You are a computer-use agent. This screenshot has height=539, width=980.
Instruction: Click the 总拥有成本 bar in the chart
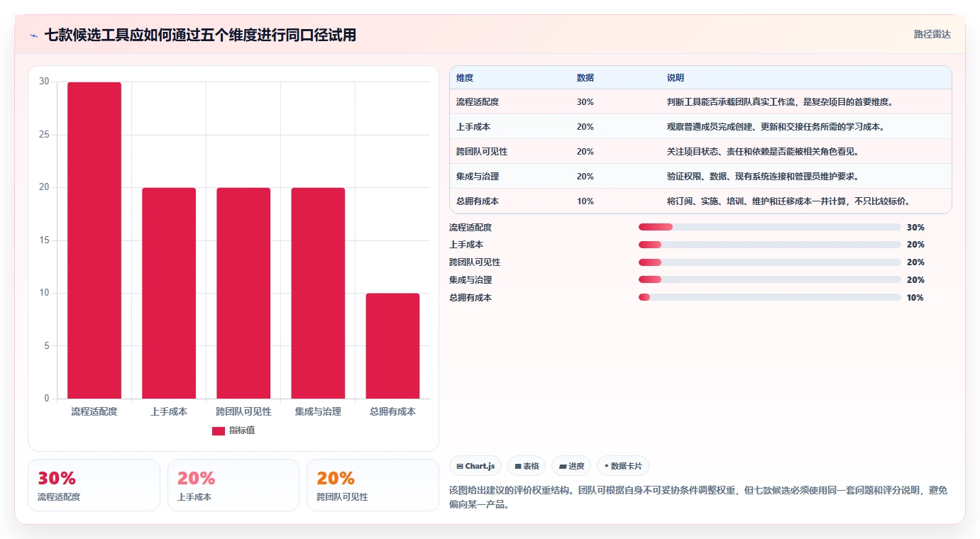[x=392, y=346]
